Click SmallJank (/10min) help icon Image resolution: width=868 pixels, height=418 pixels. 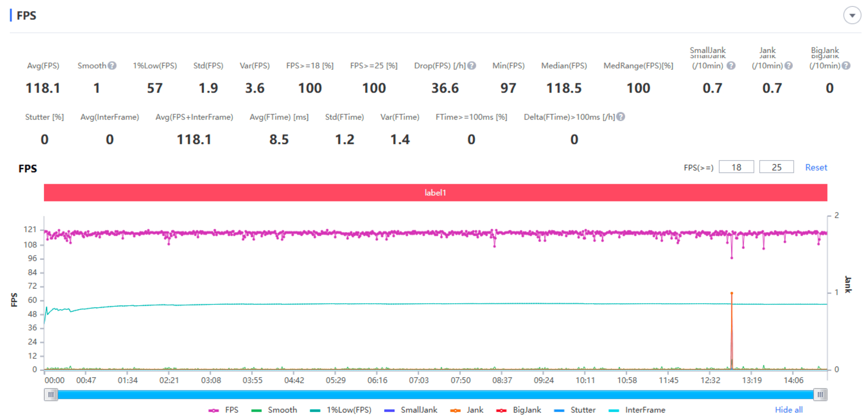731,66
